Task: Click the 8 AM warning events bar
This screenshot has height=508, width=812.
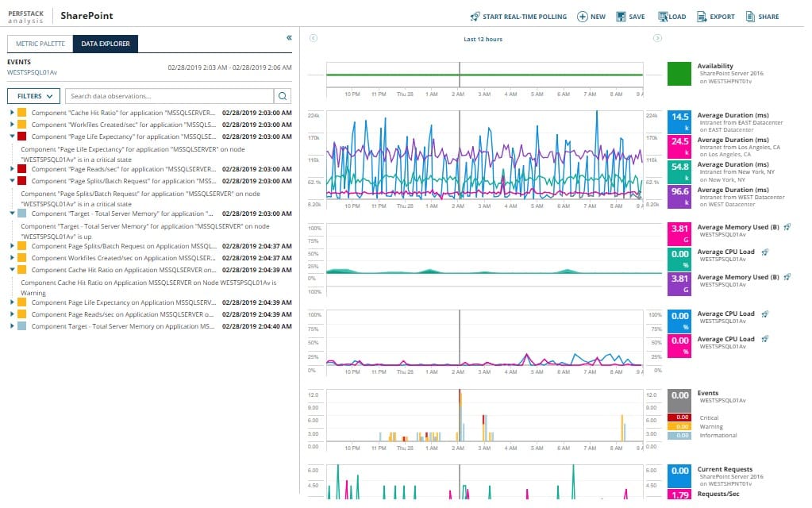Action: click(622, 428)
